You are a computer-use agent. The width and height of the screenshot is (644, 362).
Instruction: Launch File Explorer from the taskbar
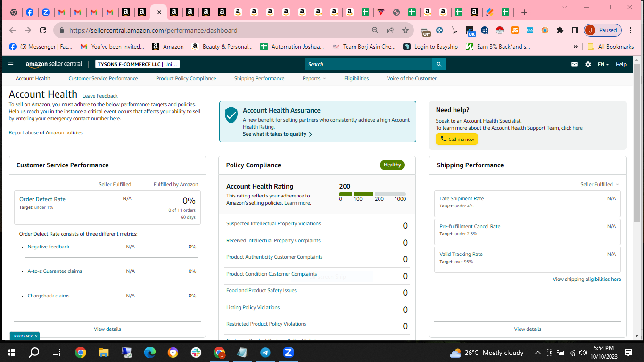point(103,353)
